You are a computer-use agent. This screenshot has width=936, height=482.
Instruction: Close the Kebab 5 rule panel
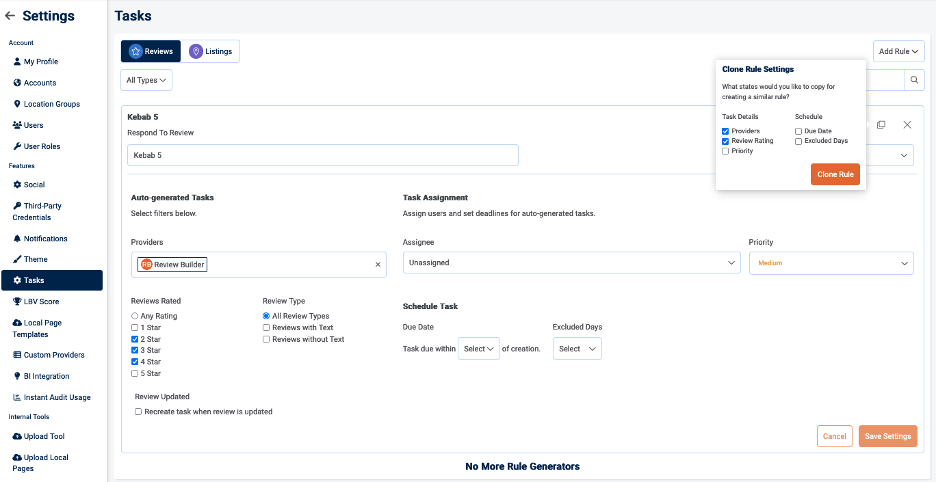907,125
